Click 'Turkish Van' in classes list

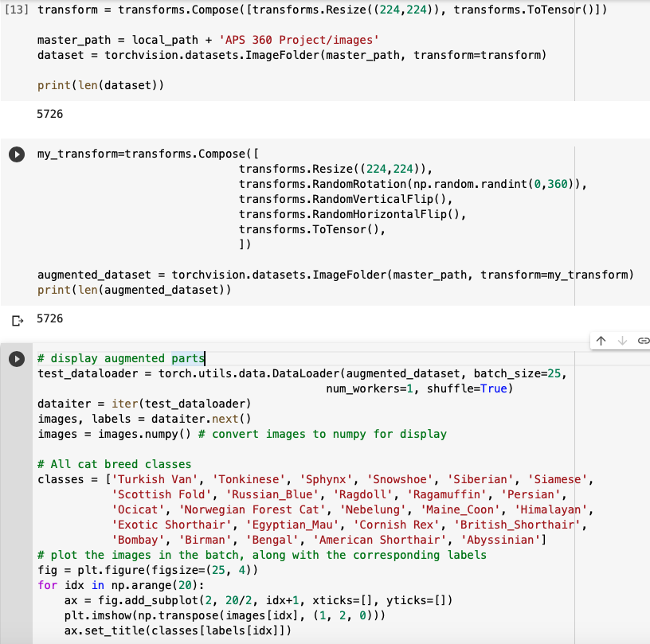point(155,479)
